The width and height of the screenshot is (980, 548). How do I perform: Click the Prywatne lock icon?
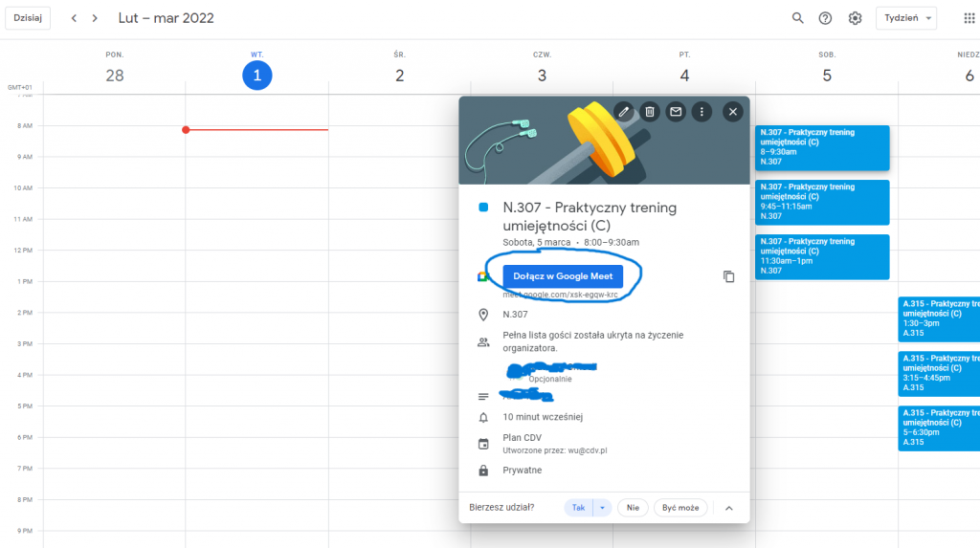point(483,471)
